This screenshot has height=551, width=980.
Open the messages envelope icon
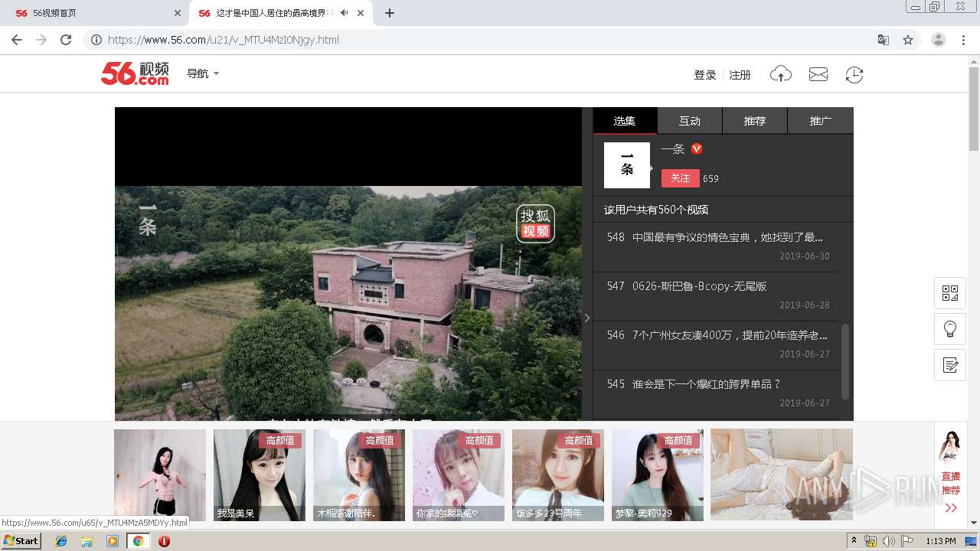click(x=818, y=74)
